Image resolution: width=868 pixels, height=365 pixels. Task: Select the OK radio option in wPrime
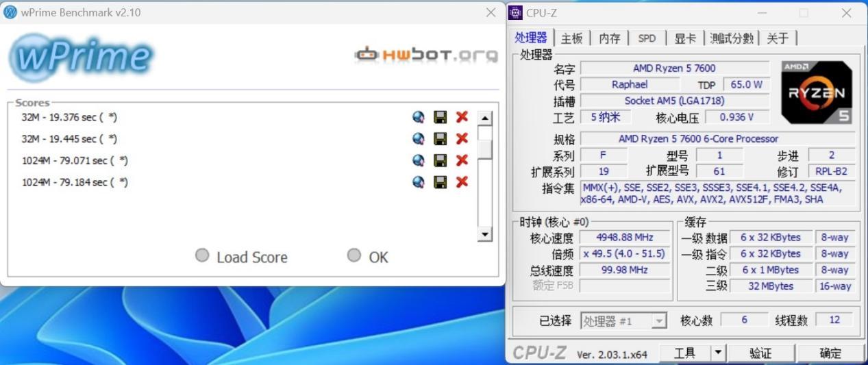pyautogui.click(x=354, y=255)
